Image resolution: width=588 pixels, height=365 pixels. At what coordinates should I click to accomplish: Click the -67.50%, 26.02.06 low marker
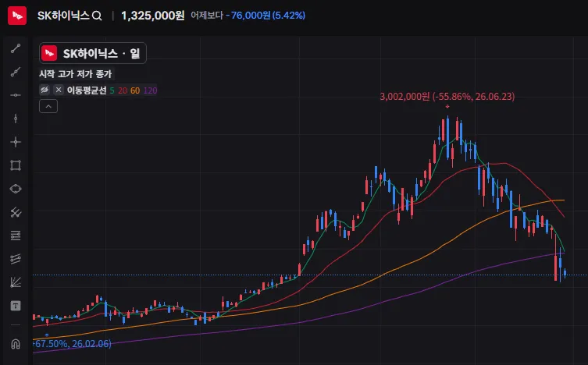point(73,344)
